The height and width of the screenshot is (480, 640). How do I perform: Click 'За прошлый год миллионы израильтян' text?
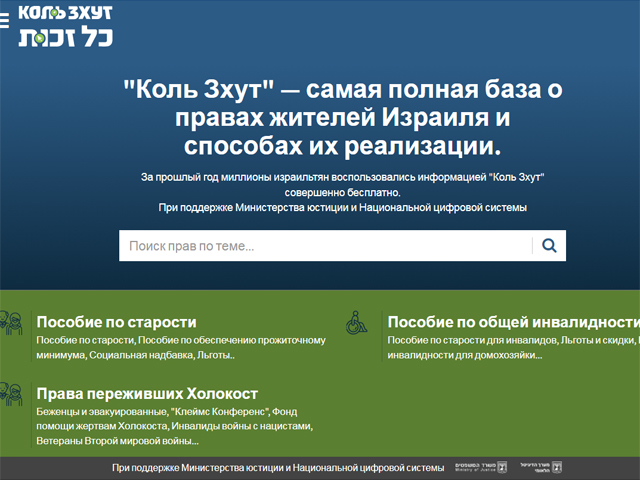(342, 184)
